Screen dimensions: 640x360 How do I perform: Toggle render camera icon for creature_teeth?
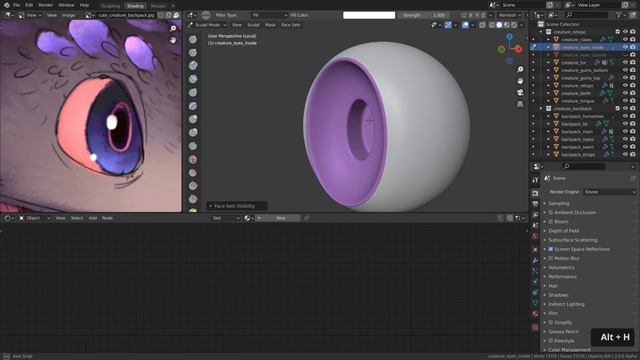click(633, 93)
